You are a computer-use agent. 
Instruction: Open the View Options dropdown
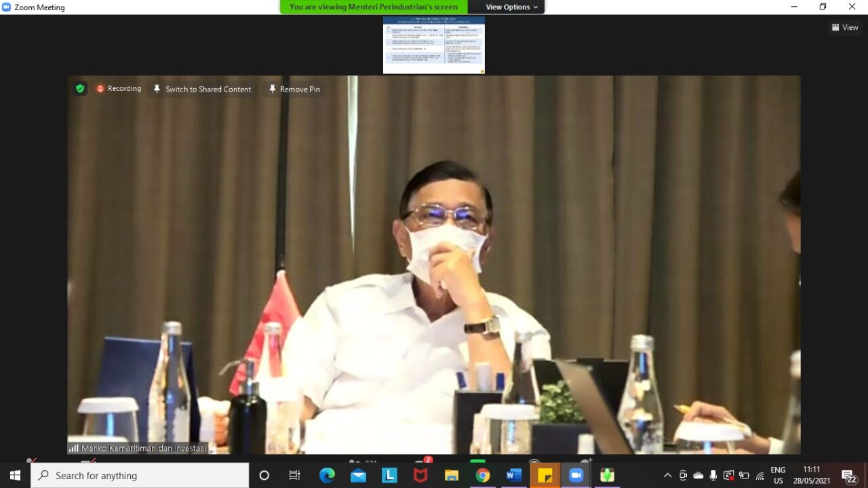[x=512, y=7]
